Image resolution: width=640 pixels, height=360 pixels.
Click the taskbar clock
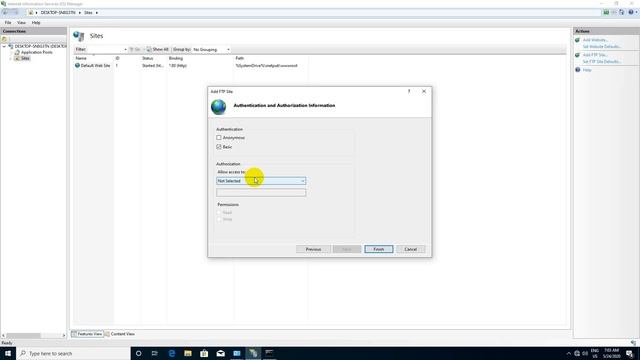click(611, 353)
